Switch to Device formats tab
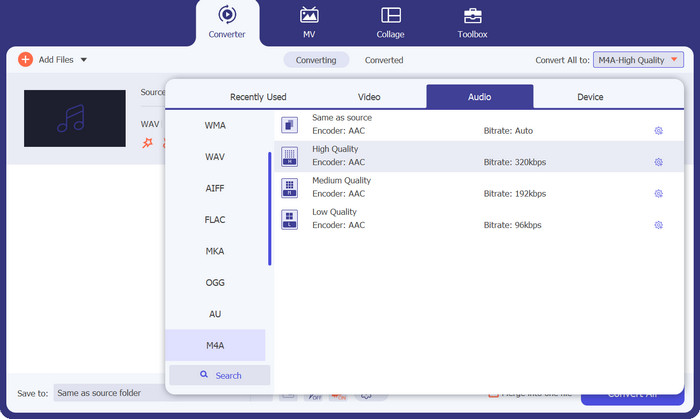The width and height of the screenshot is (700, 419). 590,97
